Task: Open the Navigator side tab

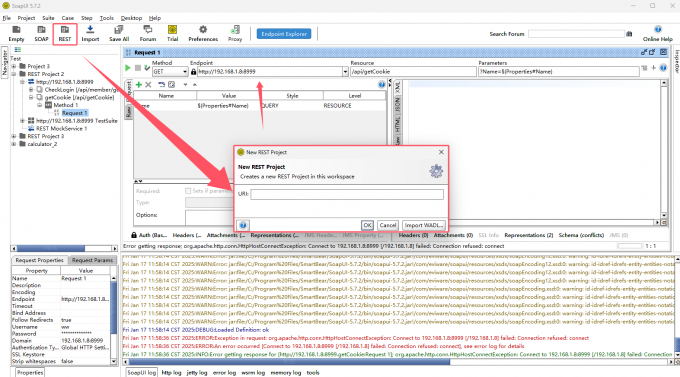Action: pos(5,63)
